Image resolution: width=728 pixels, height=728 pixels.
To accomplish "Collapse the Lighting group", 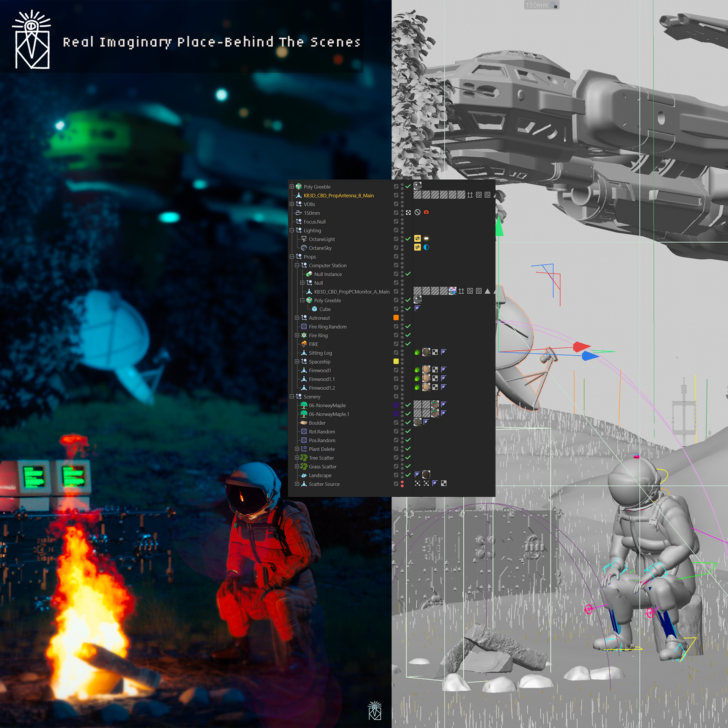I will 292,230.
